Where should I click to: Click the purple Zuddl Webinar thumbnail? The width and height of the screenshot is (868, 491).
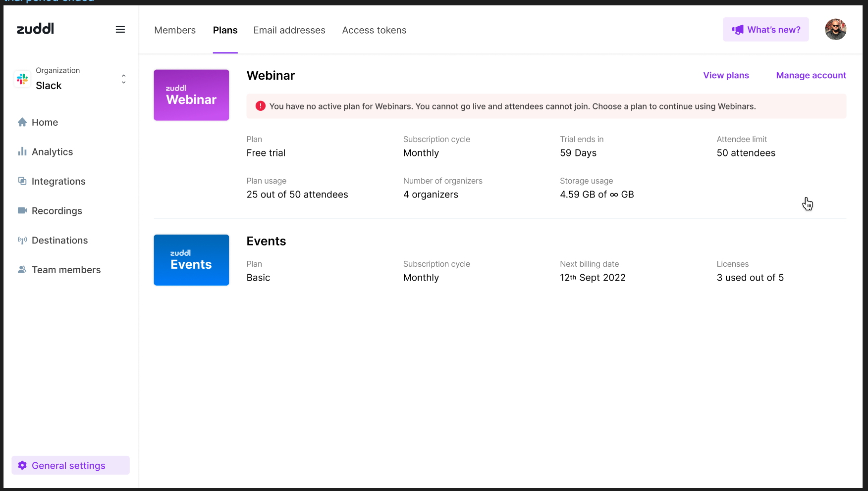click(x=191, y=95)
